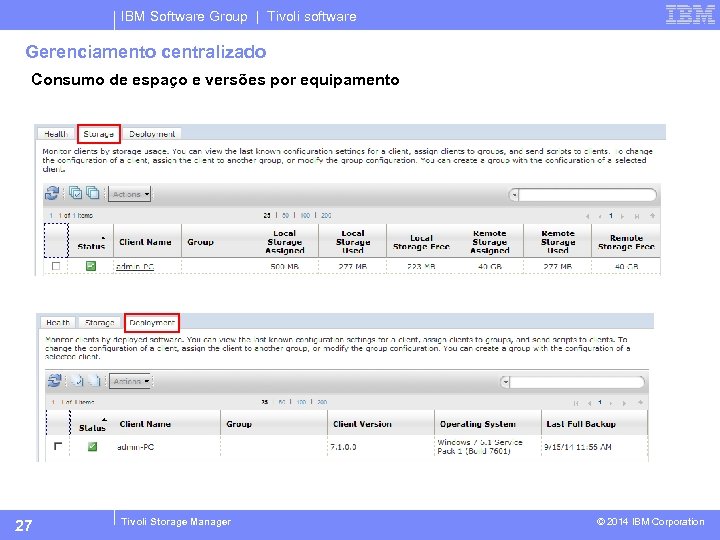Go to next page arrow in Storage pager
This screenshot has width=720, height=540.
[623, 216]
